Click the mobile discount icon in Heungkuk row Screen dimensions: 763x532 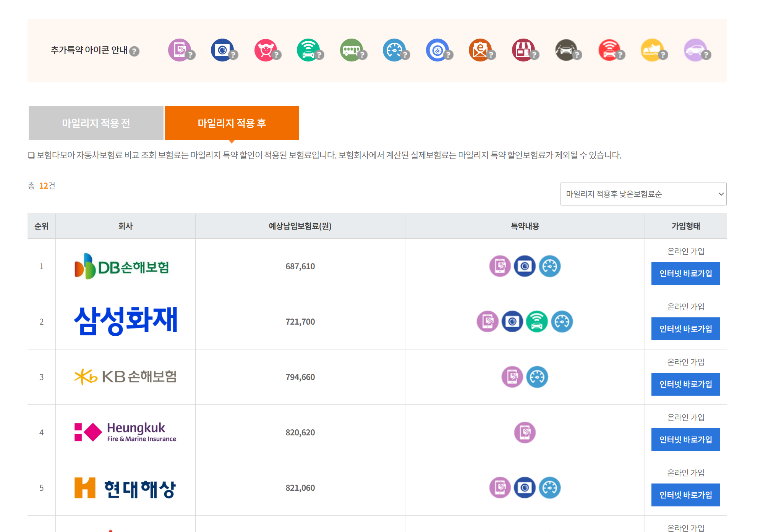click(525, 432)
